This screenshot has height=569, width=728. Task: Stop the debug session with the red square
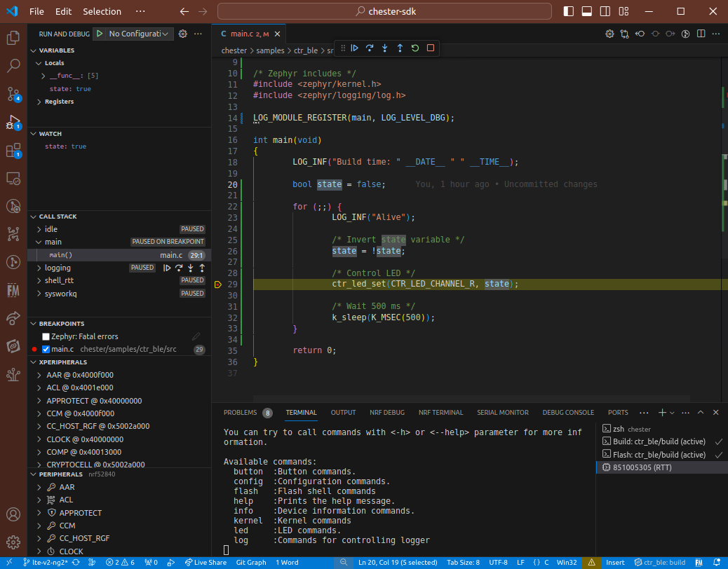click(431, 48)
